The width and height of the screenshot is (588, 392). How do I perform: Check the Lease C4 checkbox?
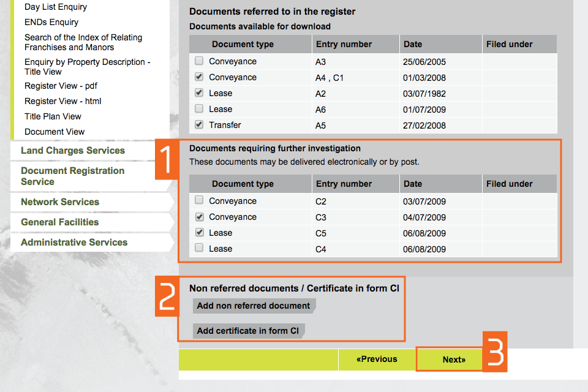click(x=199, y=249)
